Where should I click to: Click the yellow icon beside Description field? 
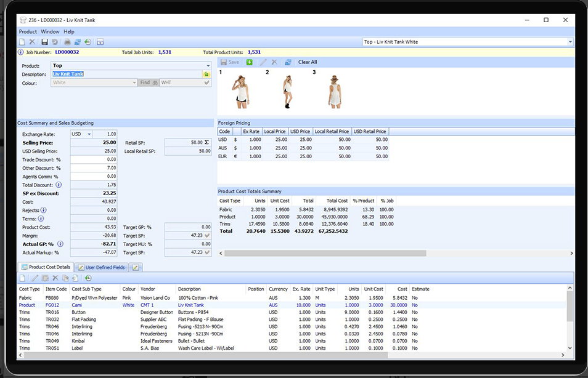click(x=207, y=74)
